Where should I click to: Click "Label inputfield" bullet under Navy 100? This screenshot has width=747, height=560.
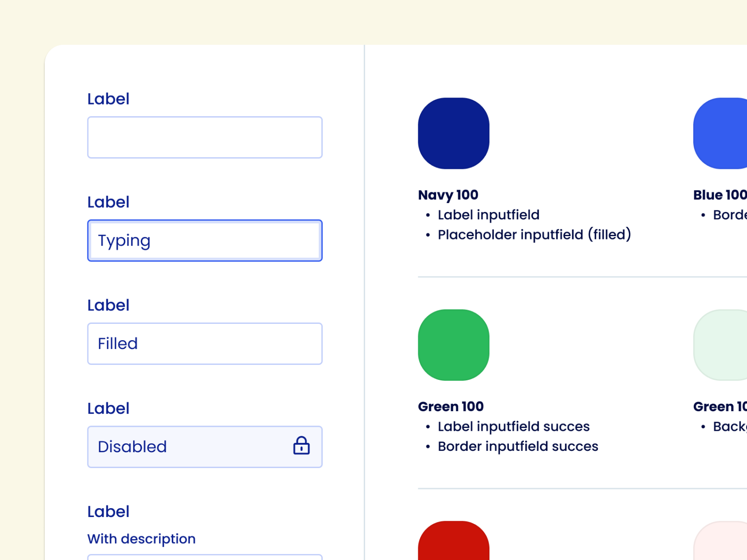coord(488,215)
